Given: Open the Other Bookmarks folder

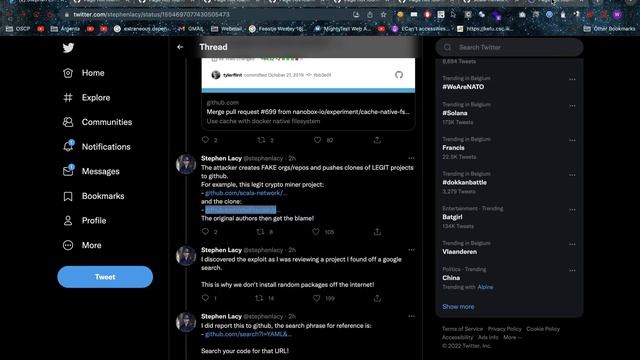Looking at the screenshot, I should coord(610,29).
